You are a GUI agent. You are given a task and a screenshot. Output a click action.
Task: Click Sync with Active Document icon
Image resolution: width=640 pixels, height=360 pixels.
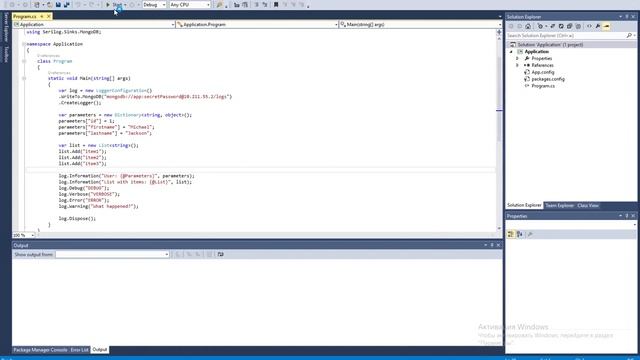(553, 26)
